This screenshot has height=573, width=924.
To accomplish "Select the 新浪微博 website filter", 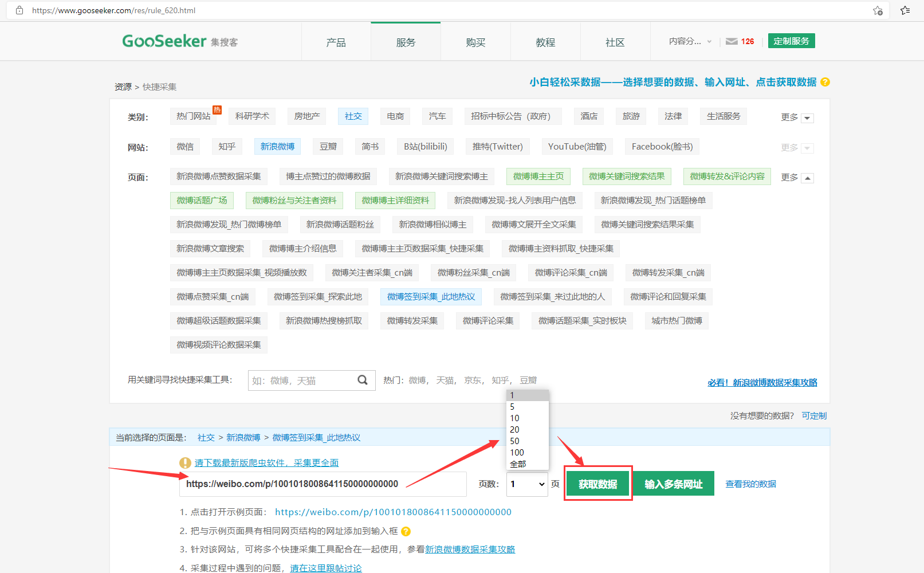I will (x=277, y=147).
